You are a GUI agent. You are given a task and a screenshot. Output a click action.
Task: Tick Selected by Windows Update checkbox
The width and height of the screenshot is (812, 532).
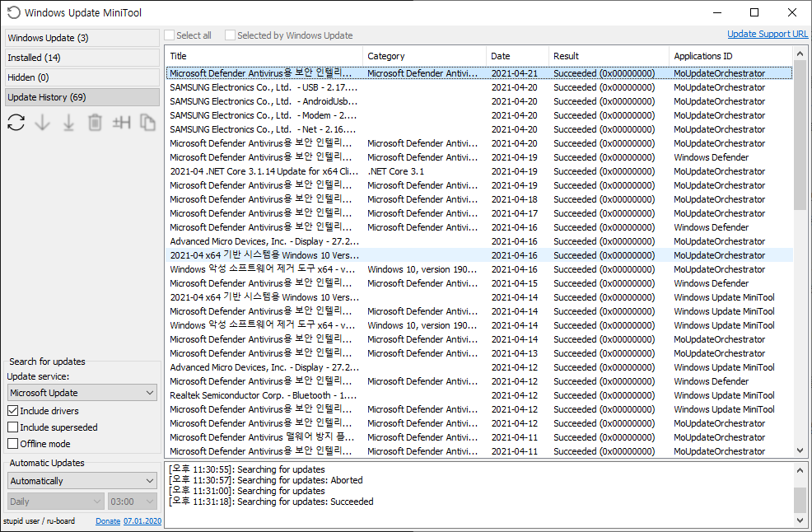point(230,35)
